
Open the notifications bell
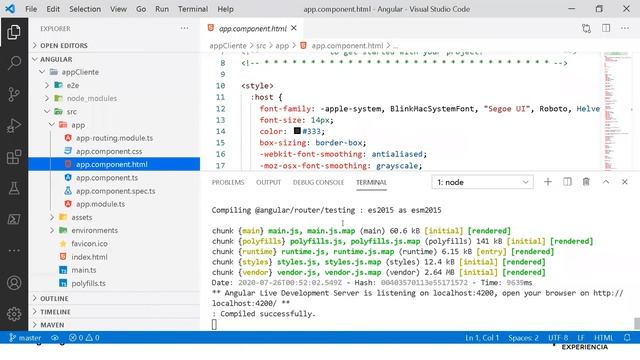coord(627,338)
